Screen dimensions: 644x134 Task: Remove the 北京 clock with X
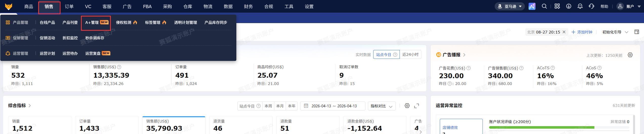coord(564,32)
